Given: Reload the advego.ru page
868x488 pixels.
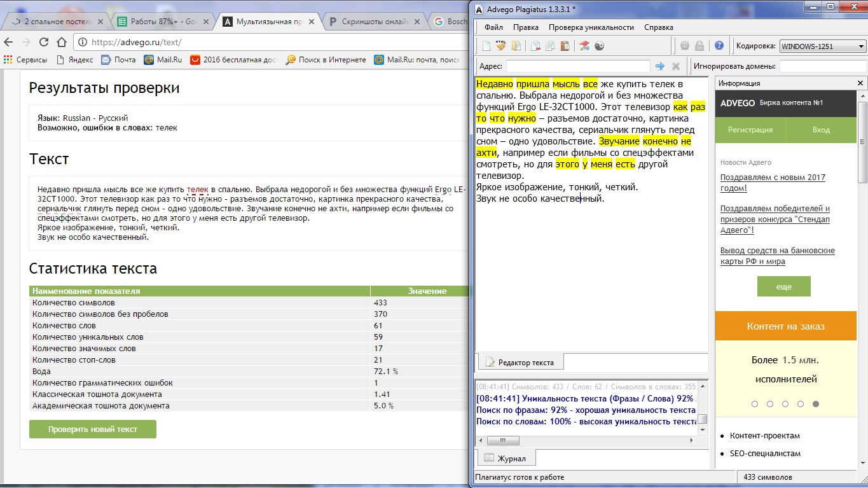Looking at the screenshot, I should (x=44, y=43).
